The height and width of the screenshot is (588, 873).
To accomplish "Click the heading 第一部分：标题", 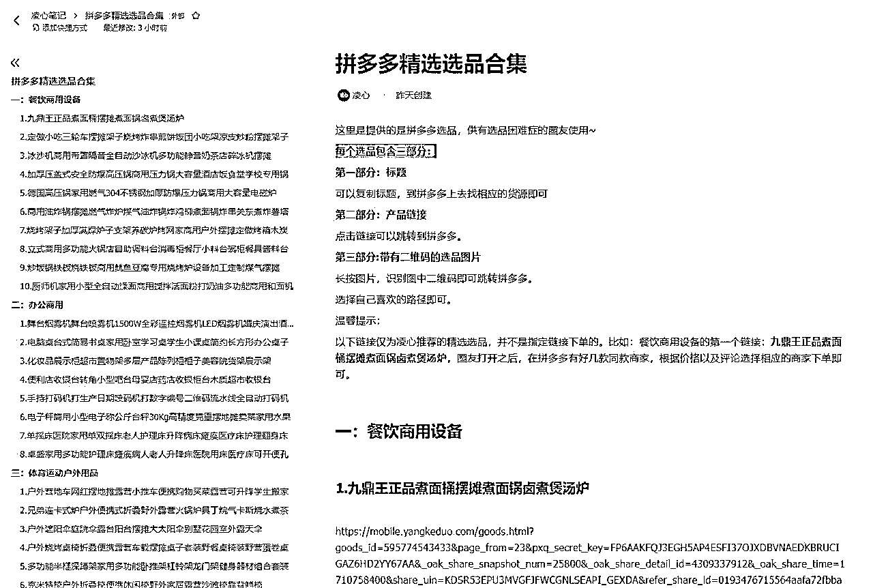I will 371,173.
